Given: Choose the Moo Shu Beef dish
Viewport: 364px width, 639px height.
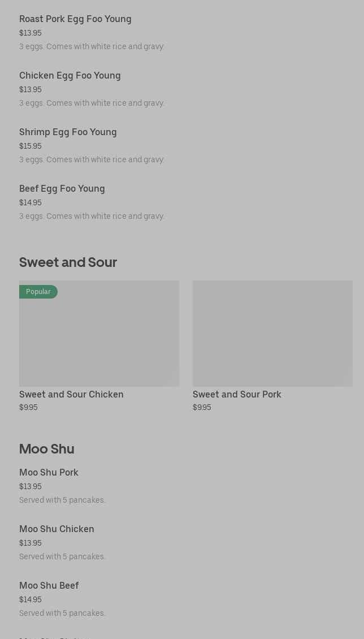Looking at the screenshot, I should click(x=49, y=586).
